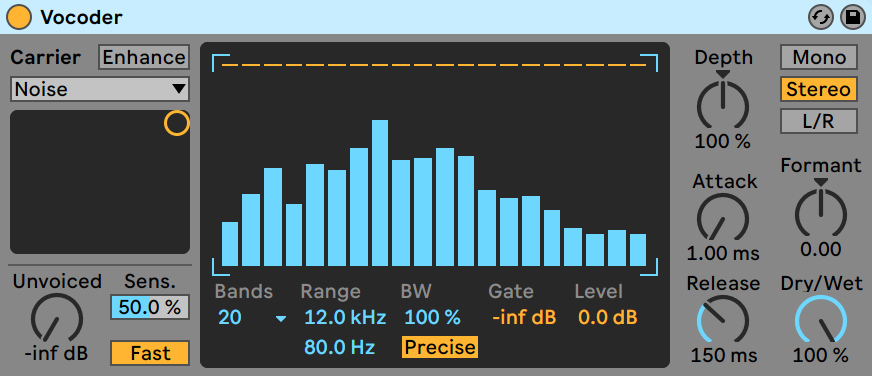Disable the Fast unvoiced mode
Screen dimensions: 872x376
point(150,353)
